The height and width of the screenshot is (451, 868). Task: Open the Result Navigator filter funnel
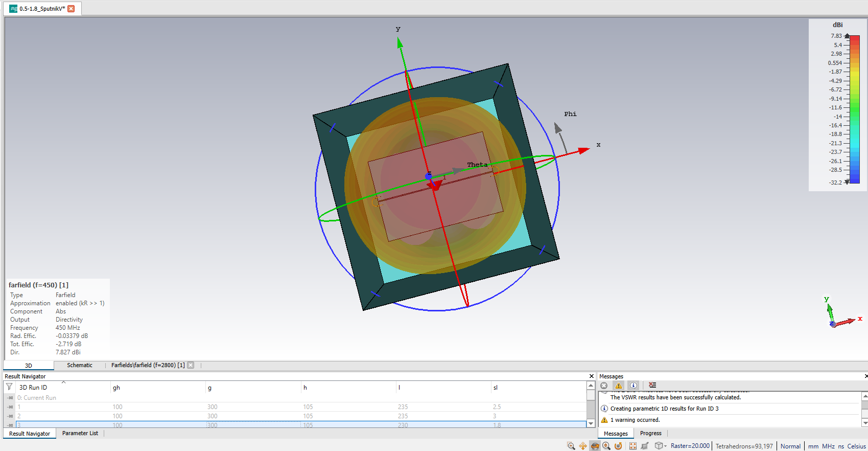tap(9, 387)
